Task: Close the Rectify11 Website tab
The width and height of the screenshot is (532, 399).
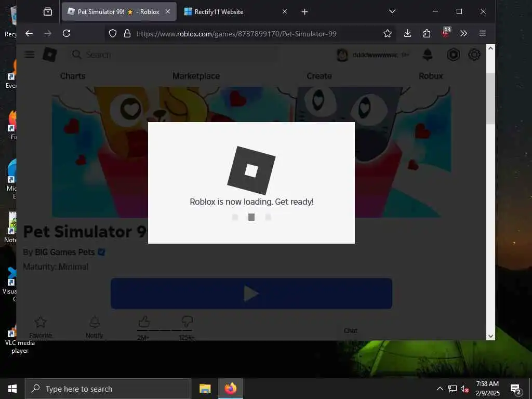Action: pos(285,11)
